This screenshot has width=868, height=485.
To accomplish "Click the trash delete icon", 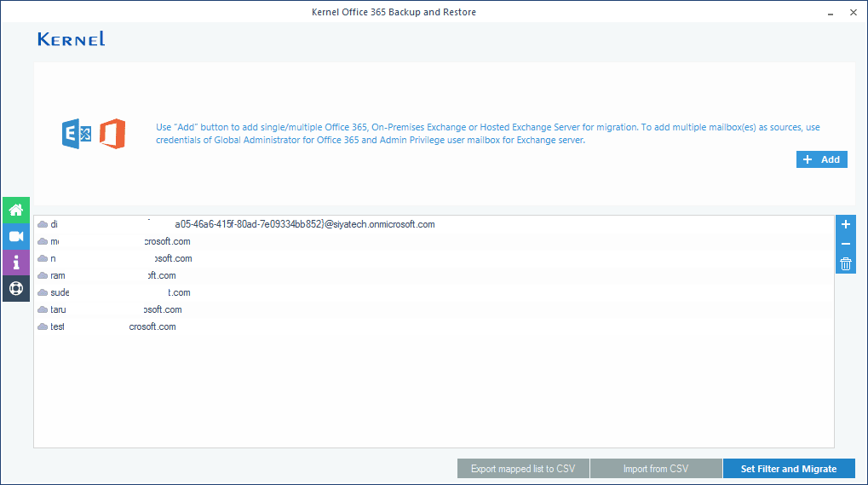I will [x=845, y=264].
